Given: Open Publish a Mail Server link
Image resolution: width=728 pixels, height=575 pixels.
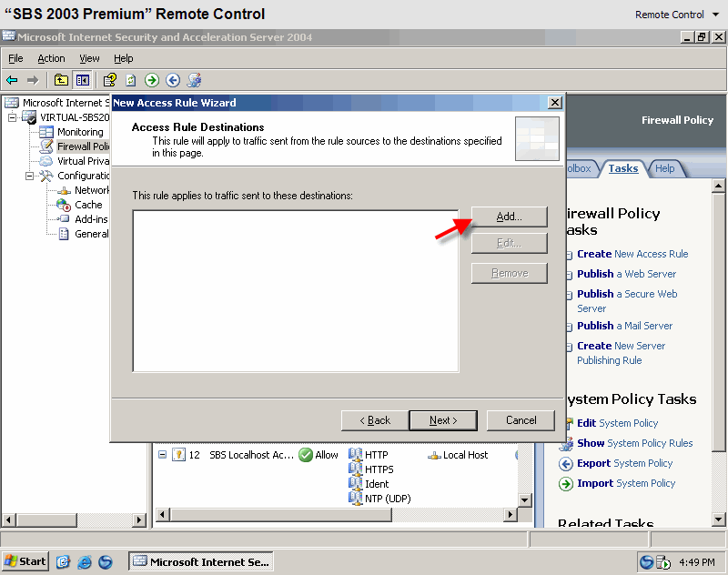Looking at the screenshot, I should [x=624, y=327].
